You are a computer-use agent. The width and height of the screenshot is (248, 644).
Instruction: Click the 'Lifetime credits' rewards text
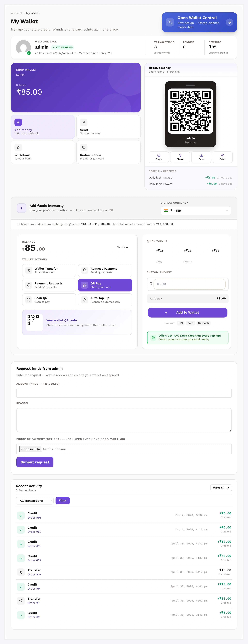218,53
